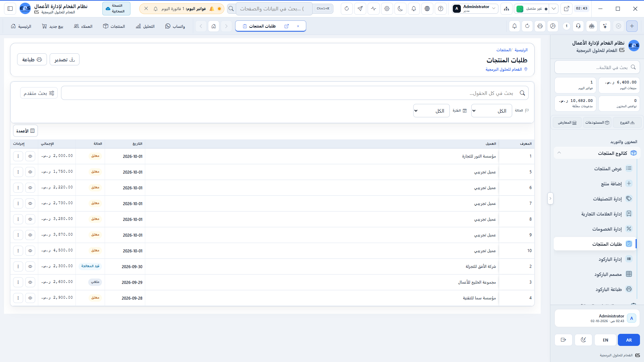The width and height of the screenshot is (644, 362).
Task: Click the logout icon at the sidebar bottom
Action: pyautogui.click(x=563, y=340)
